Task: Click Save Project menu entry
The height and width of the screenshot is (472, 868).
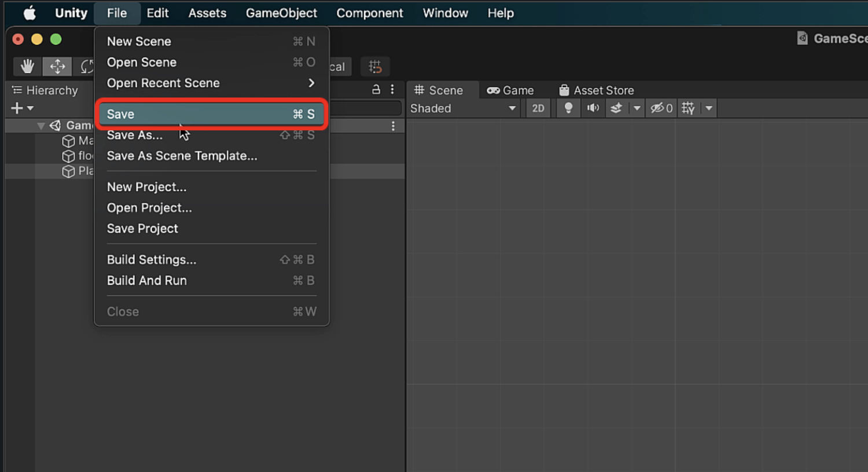Action: coord(211,229)
